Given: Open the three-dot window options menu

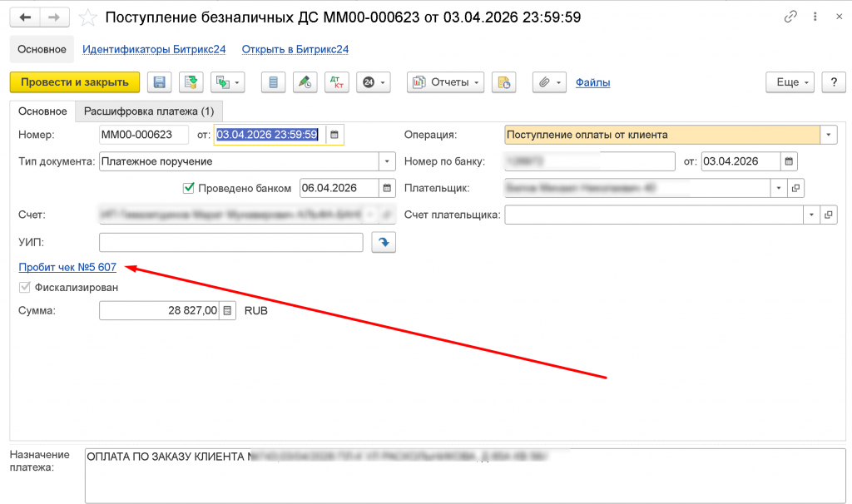Looking at the screenshot, I should tap(815, 17).
